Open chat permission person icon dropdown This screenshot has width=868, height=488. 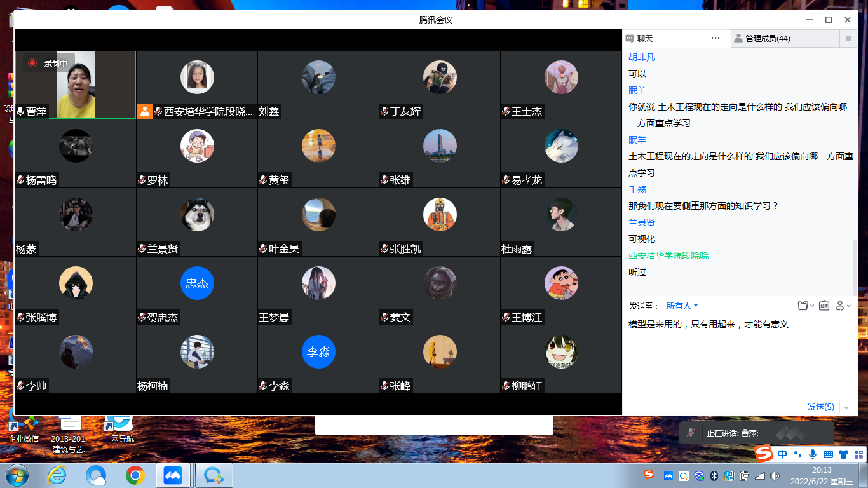[x=843, y=306]
